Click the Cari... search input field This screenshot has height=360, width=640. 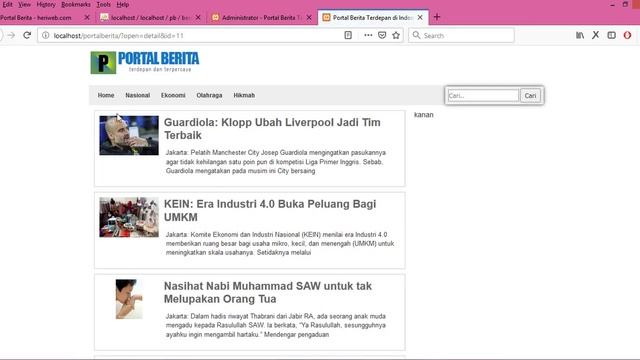483,96
